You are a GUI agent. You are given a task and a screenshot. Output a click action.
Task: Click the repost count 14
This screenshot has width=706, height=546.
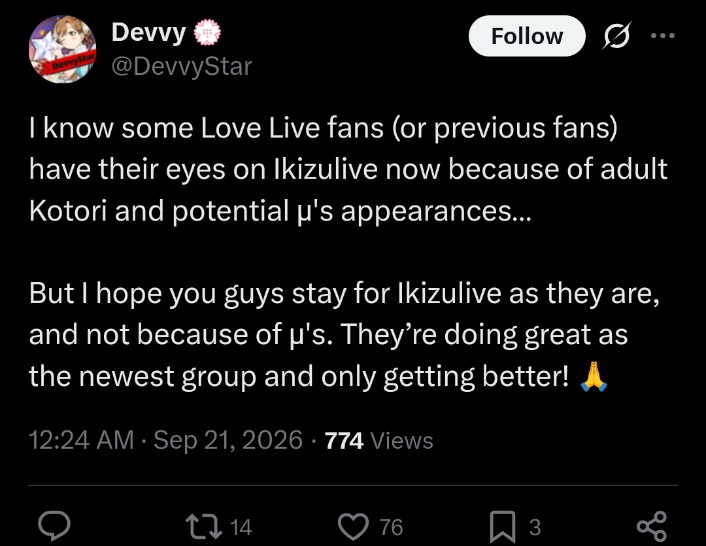point(241,527)
